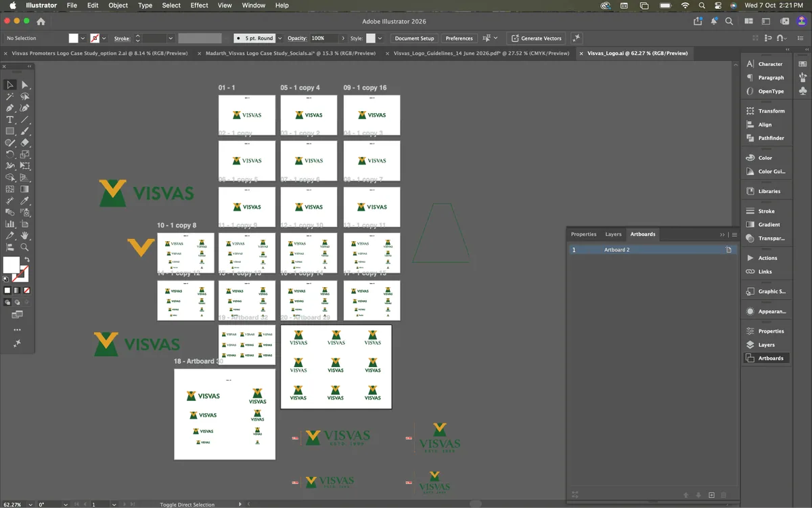
Task: Toggle artboard orientation icon for Artboard 2
Action: 729,250
